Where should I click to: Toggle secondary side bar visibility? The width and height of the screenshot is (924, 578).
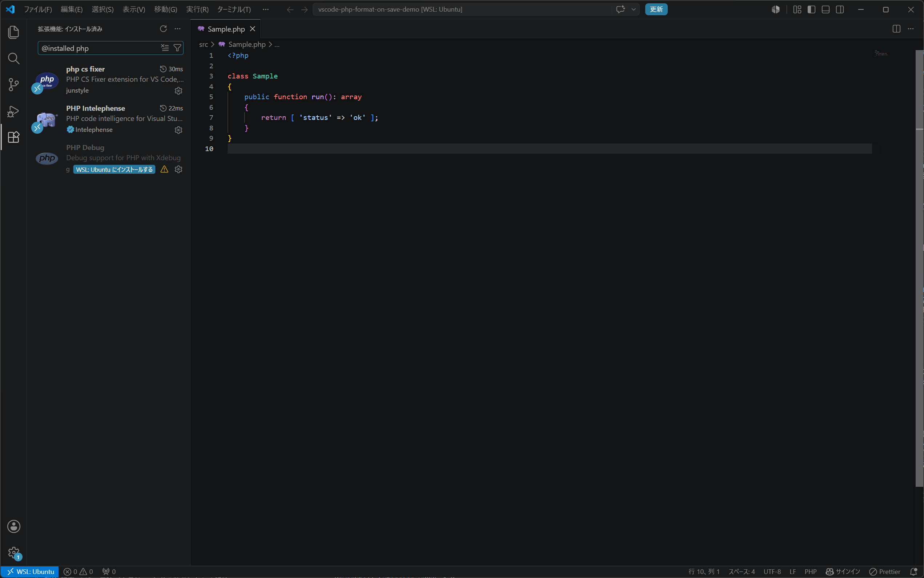tap(840, 9)
